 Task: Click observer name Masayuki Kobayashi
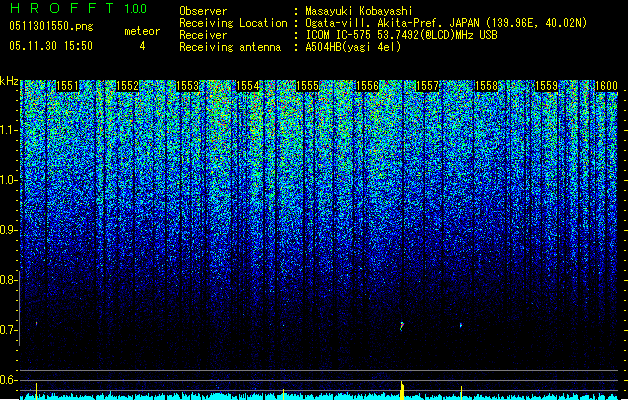pos(359,11)
